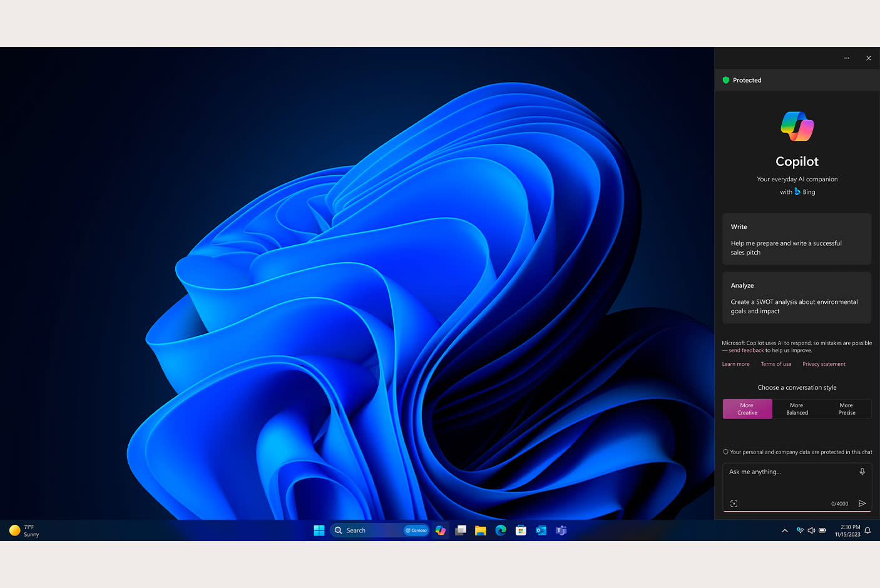Click the microphone icon in Copilot input

pyautogui.click(x=862, y=472)
